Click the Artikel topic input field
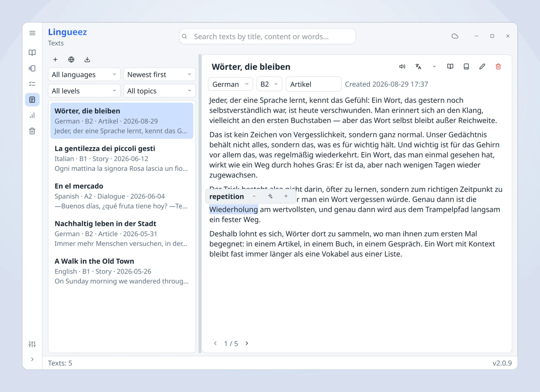Screen dimensions: 540x392 click(x=313, y=84)
